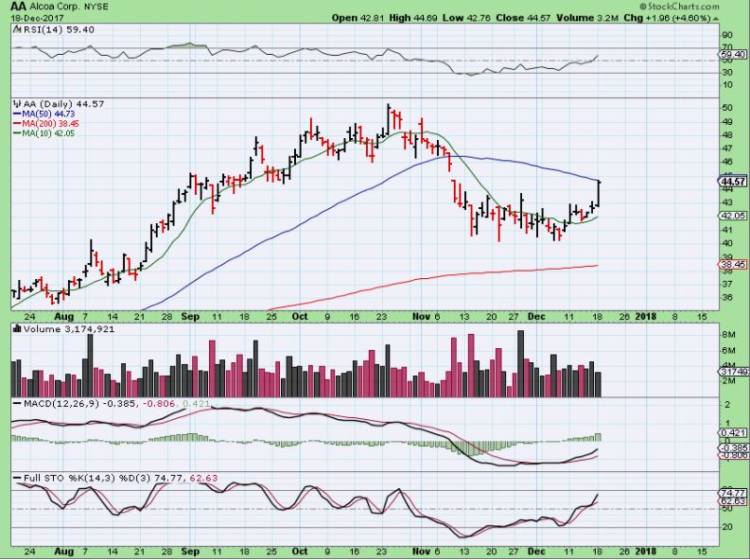
Task: Click the date '18-Dec-2017'
Action: [x=37, y=18]
